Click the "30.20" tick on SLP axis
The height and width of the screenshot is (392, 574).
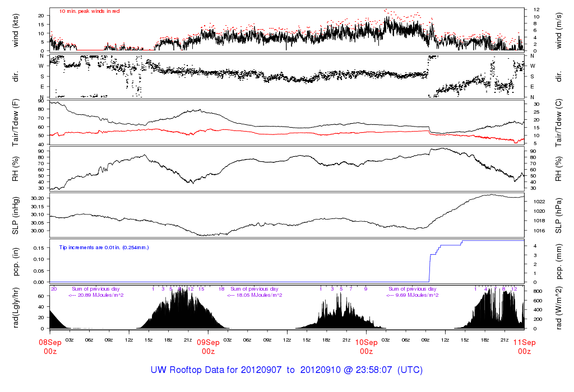38,198
